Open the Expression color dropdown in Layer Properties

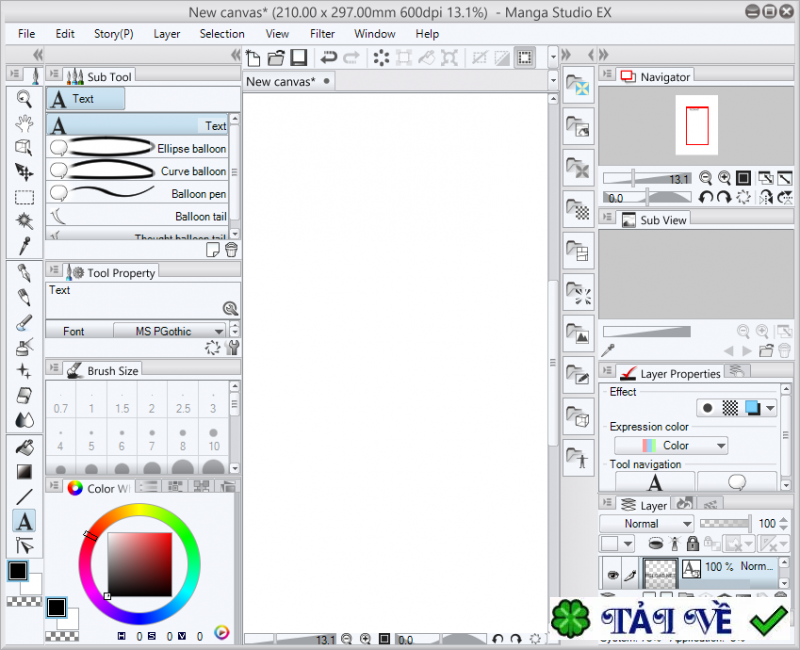click(x=671, y=445)
